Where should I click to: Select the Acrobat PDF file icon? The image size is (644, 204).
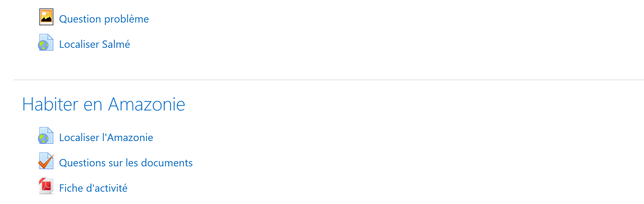coord(46,186)
